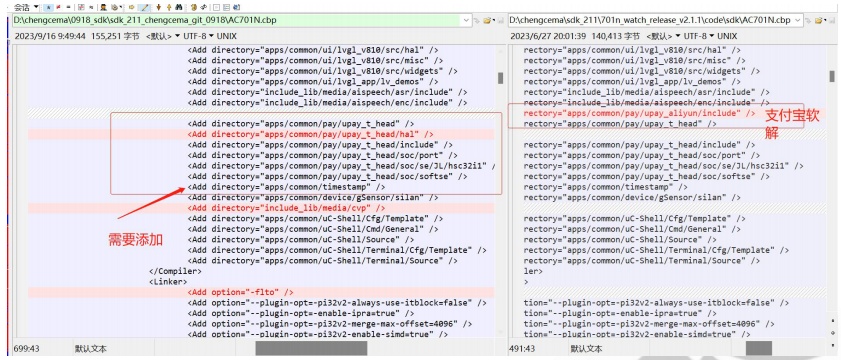This screenshot has height=360, width=841.
Task: Click left line with lvgl_app/lv_demos directory
Action: pyautogui.click(x=313, y=82)
